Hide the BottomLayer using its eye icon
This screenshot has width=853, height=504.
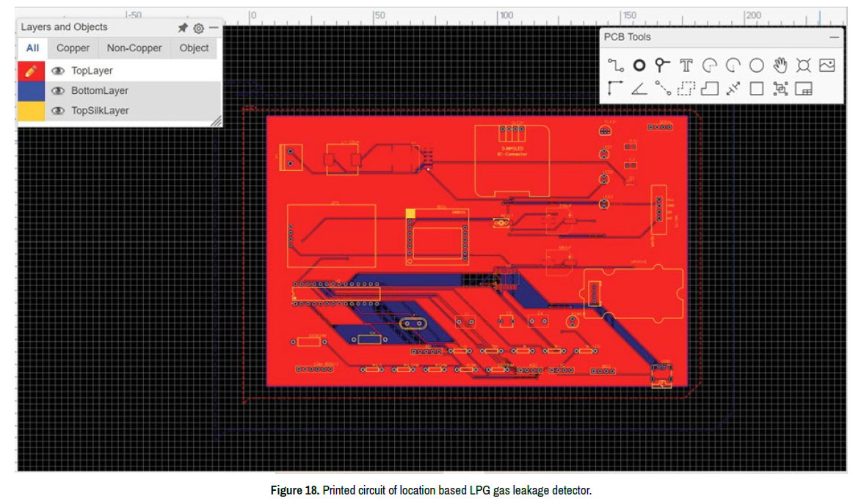(58, 91)
